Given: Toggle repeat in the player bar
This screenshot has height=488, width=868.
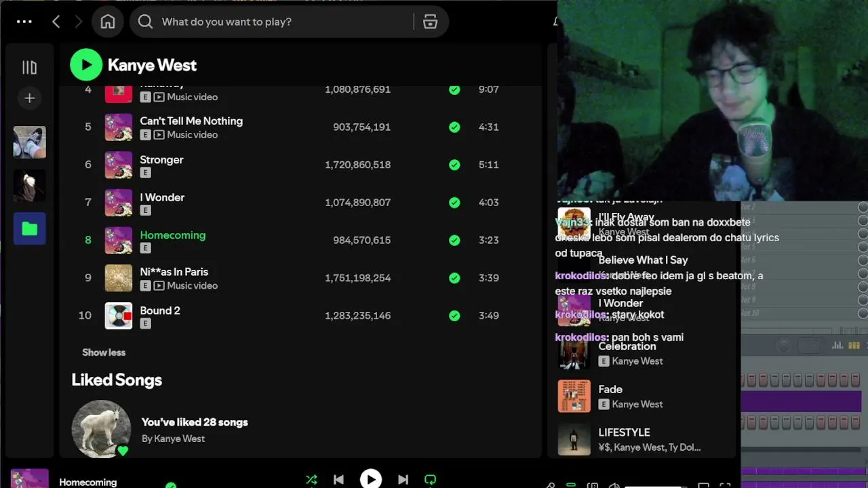Looking at the screenshot, I should coord(430,480).
